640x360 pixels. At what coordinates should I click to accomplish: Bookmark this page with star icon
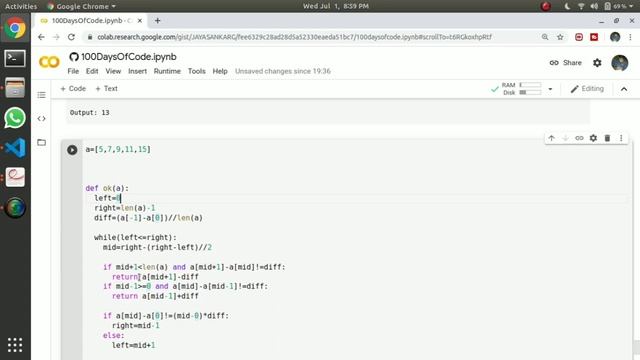[560, 37]
